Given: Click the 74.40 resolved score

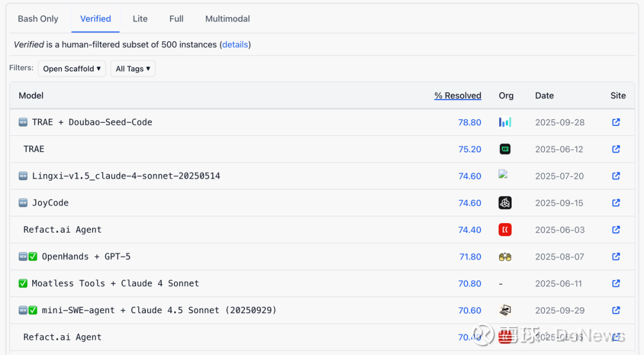Looking at the screenshot, I should coord(469,230).
